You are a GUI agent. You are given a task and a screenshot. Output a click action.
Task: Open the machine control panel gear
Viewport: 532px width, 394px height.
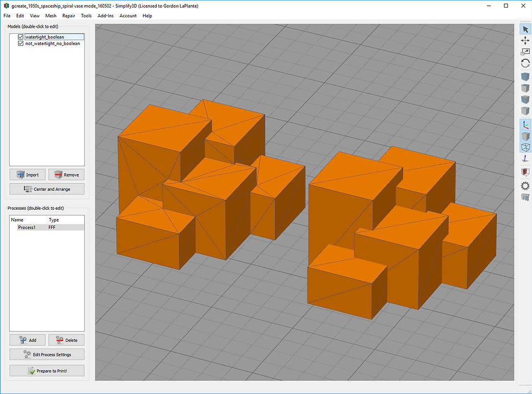pyautogui.click(x=525, y=186)
